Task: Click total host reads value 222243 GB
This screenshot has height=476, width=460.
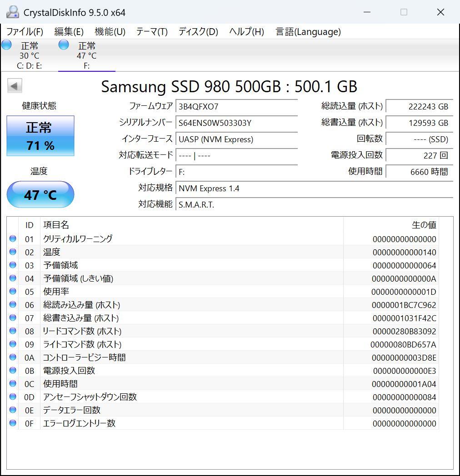Action: point(419,107)
